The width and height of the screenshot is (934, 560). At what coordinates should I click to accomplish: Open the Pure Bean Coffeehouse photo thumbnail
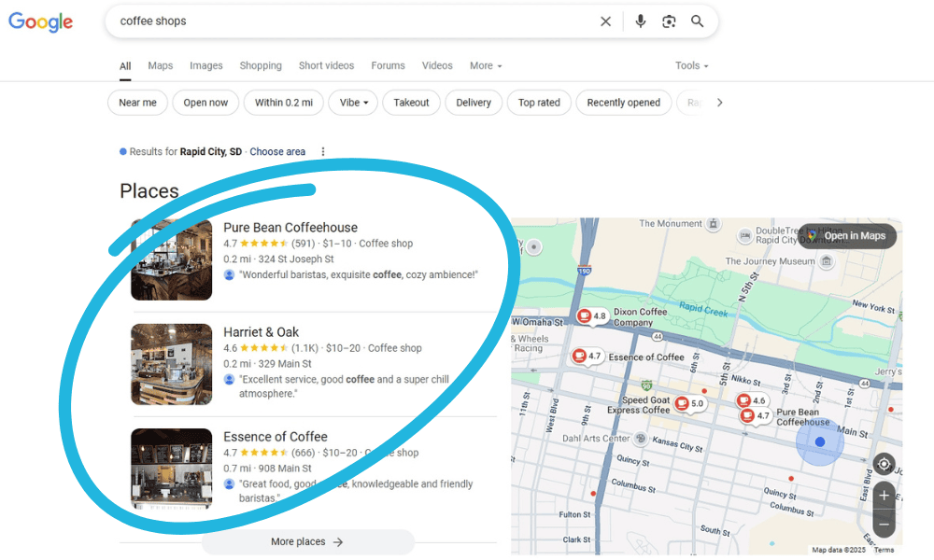tap(172, 259)
